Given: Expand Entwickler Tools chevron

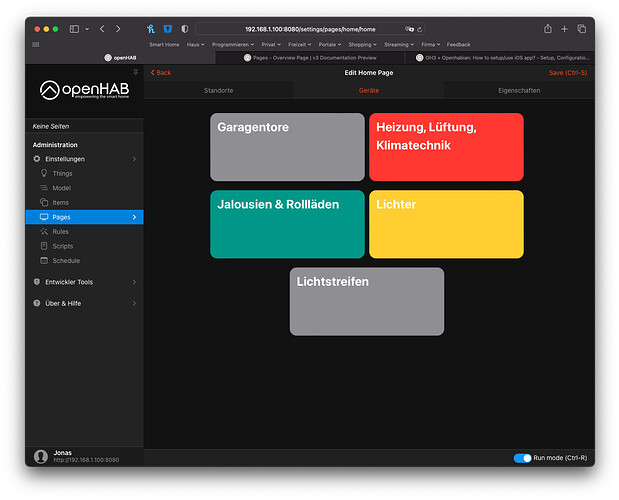Looking at the screenshot, I should click(x=134, y=282).
